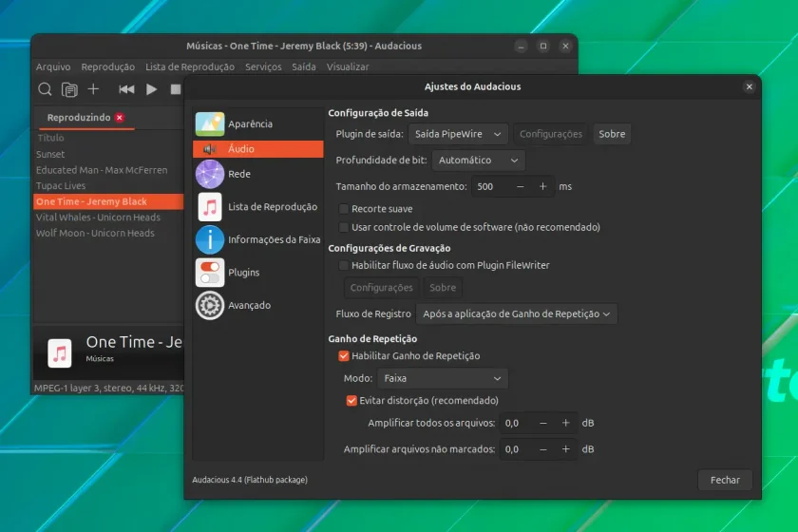Open the Modo Faixa dropdown
This screenshot has width=798, height=532.
pos(443,378)
